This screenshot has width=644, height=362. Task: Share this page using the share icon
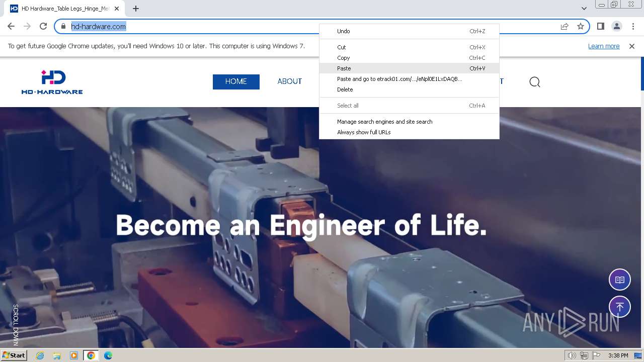(x=565, y=26)
